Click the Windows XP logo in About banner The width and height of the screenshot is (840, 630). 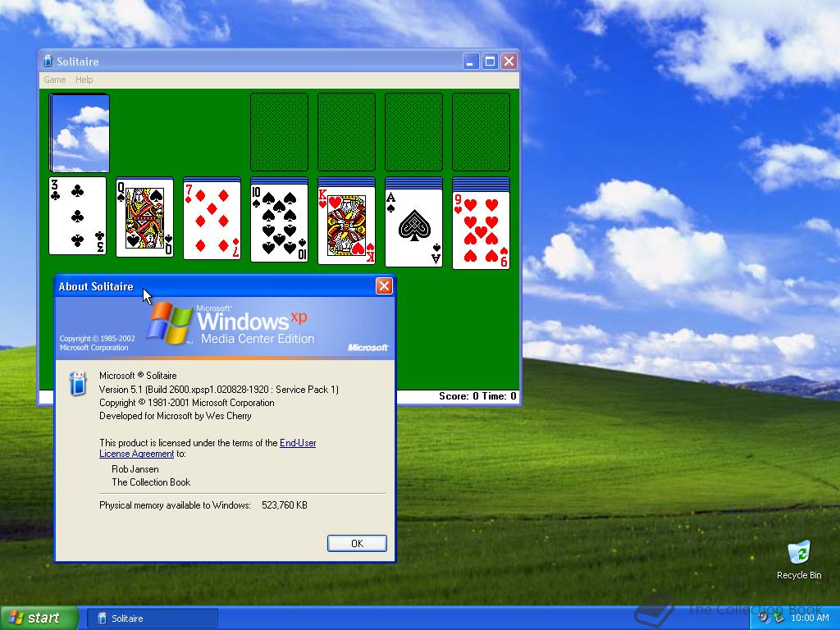(171, 323)
